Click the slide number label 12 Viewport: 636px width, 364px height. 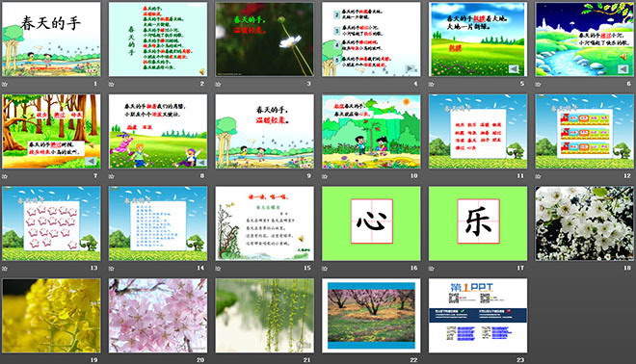627,176
